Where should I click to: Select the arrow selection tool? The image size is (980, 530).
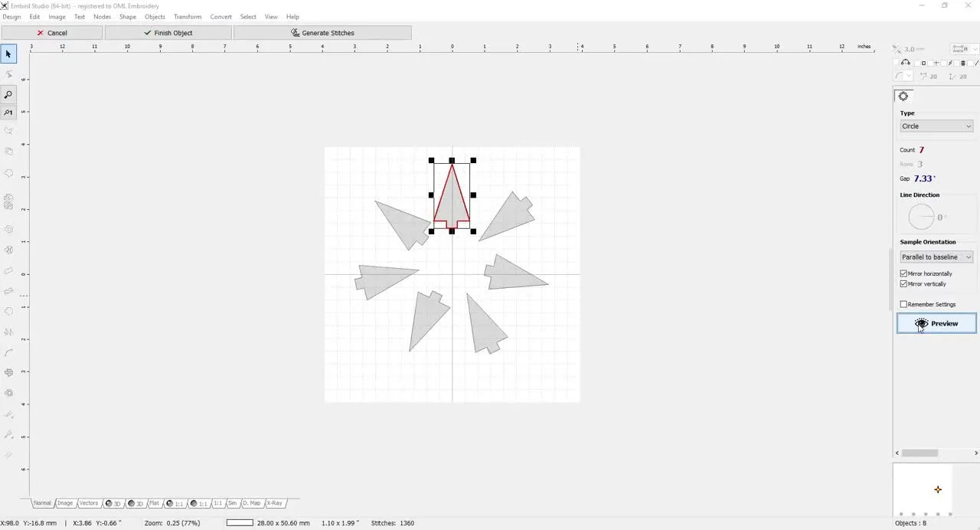(x=8, y=54)
